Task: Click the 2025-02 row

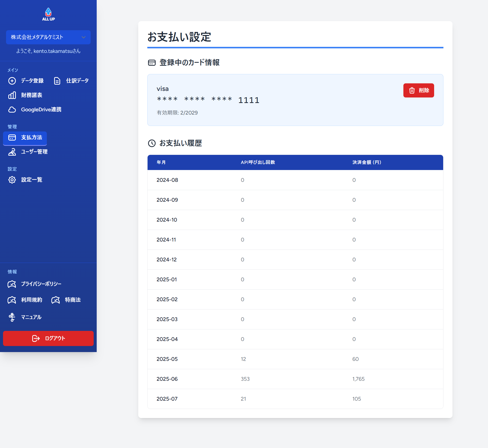Action: coord(295,299)
